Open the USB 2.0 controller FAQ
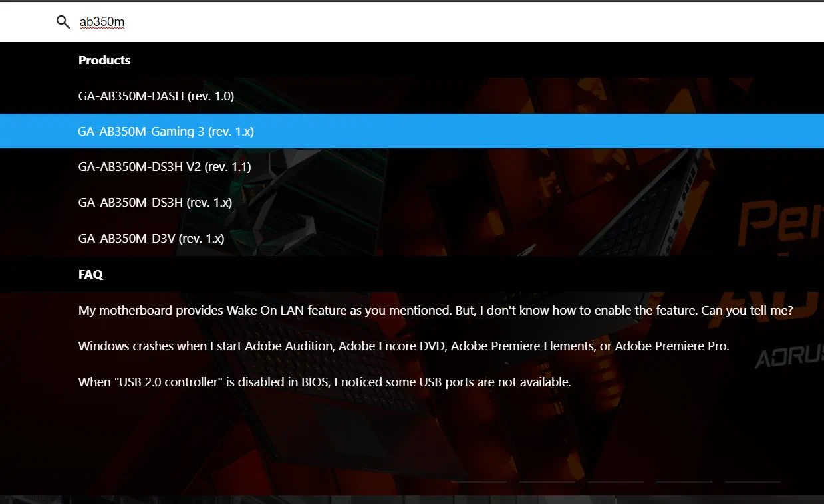 pos(325,382)
